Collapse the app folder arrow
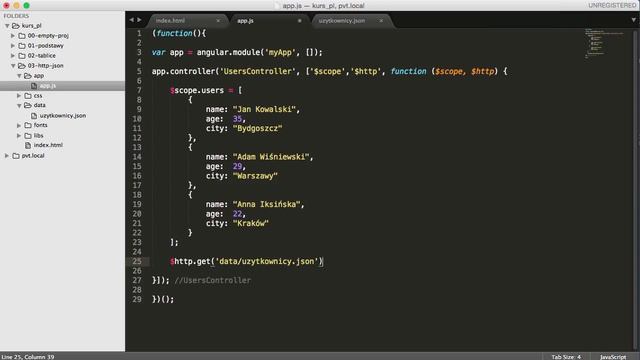 point(19,76)
